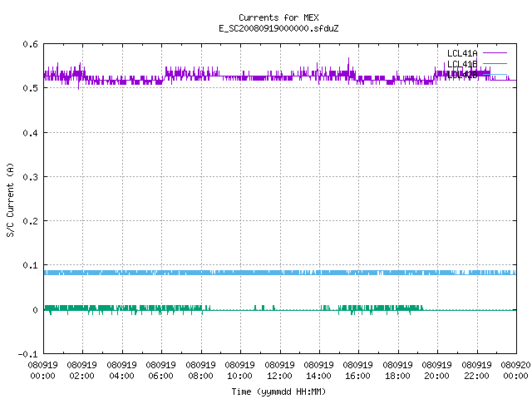Click the 0.4 y-axis tick value
The width and height of the screenshot is (532, 399).
pos(30,133)
